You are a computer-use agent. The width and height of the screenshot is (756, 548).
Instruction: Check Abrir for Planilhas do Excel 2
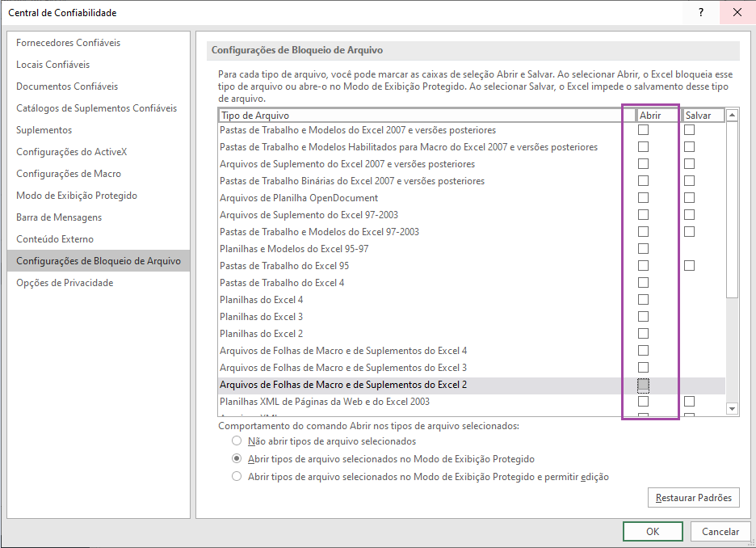pyautogui.click(x=643, y=333)
